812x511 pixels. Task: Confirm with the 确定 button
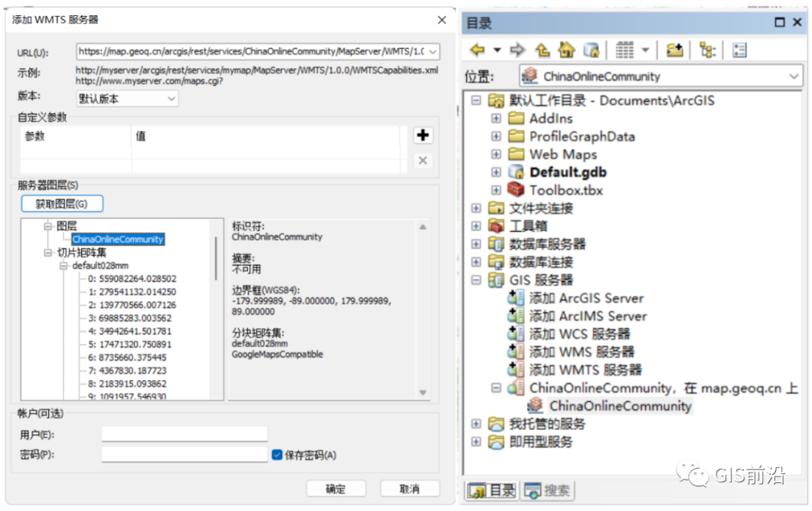pyautogui.click(x=335, y=488)
